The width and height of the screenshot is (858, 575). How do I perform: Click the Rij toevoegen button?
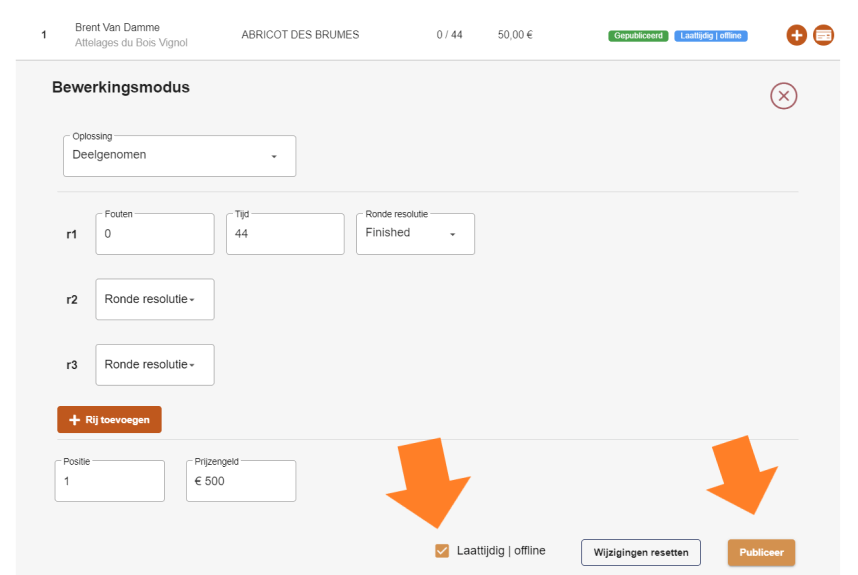[x=109, y=420]
